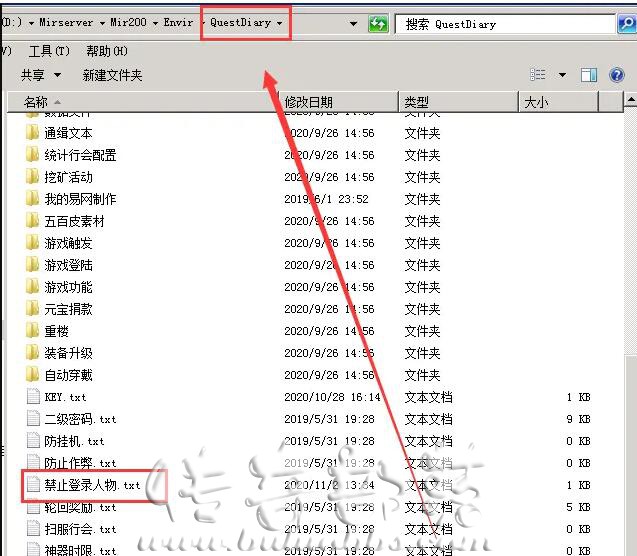Screen dimensions: 637x556
Task: Select the KEY.txt file icon
Action: coord(33,397)
